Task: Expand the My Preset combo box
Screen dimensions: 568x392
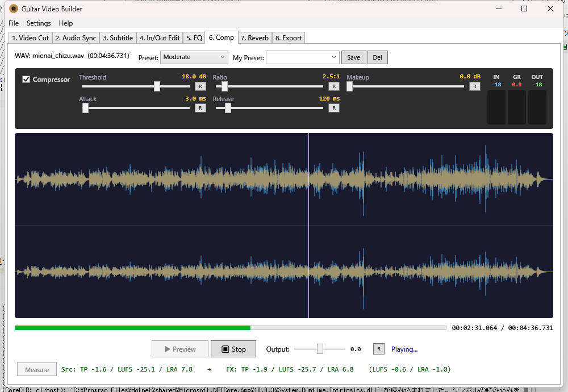Action: (333, 57)
